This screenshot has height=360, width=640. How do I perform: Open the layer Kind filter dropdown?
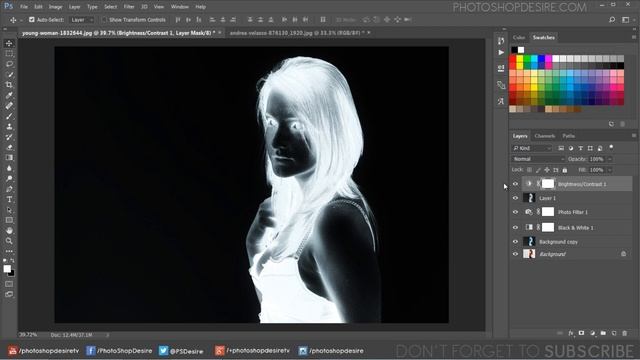(532, 148)
